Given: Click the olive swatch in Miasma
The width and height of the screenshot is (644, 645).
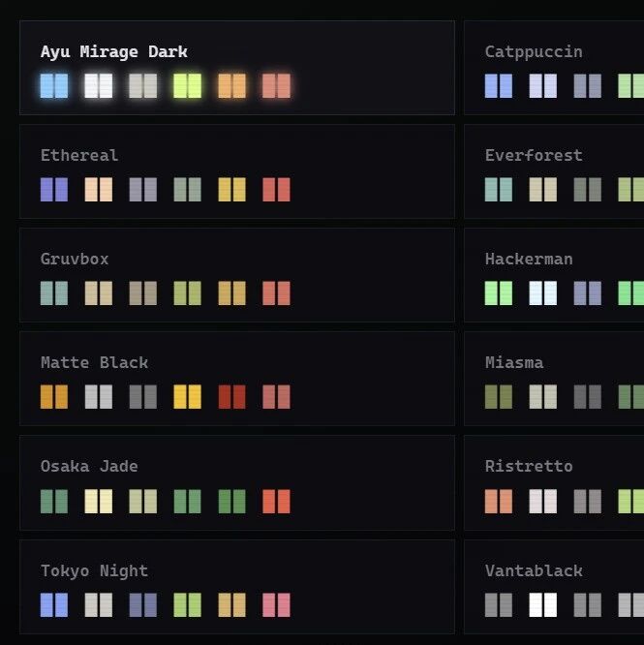Looking at the screenshot, I should pyautogui.click(x=499, y=397).
